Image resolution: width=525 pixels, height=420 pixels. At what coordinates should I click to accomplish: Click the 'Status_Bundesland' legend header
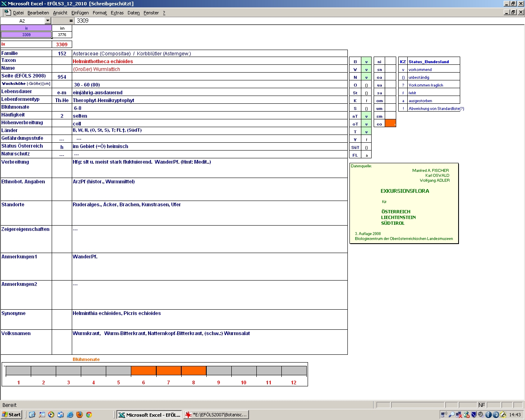tap(434, 62)
